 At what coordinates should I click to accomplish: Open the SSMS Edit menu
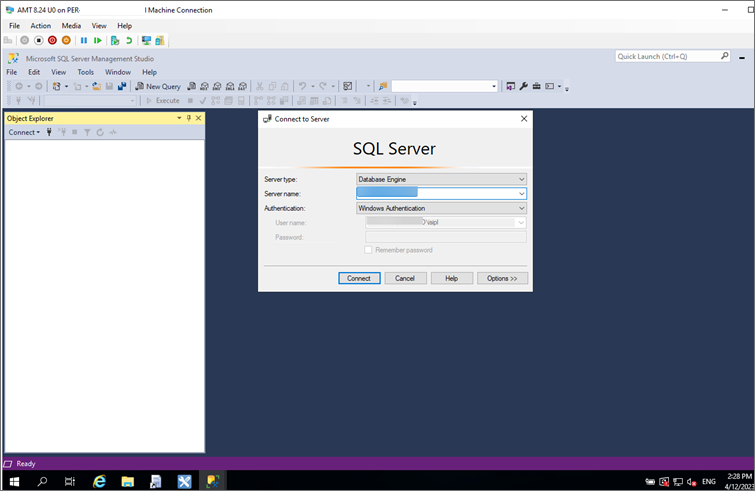pos(34,72)
